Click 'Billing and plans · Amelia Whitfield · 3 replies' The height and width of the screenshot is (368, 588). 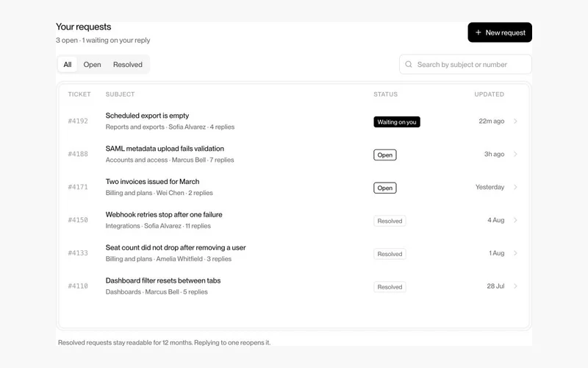(168, 259)
